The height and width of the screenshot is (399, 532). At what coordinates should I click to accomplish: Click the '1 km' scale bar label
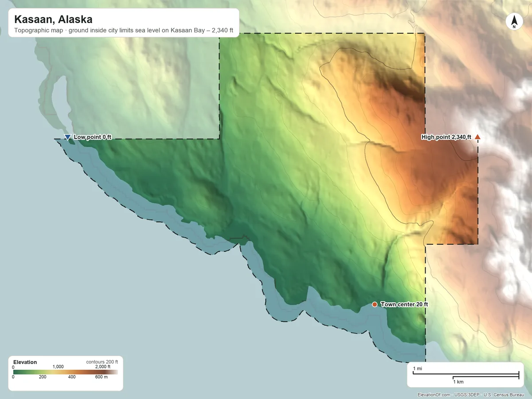pyautogui.click(x=458, y=382)
